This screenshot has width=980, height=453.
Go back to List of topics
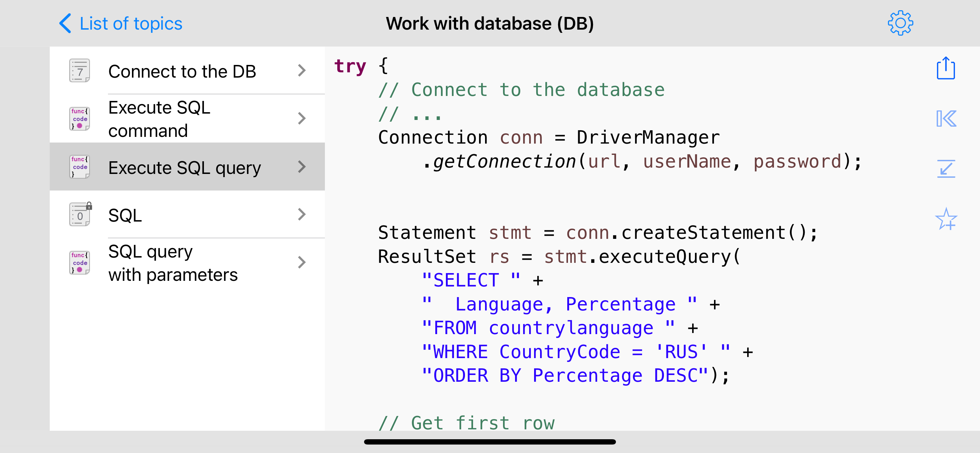tap(131, 24)
